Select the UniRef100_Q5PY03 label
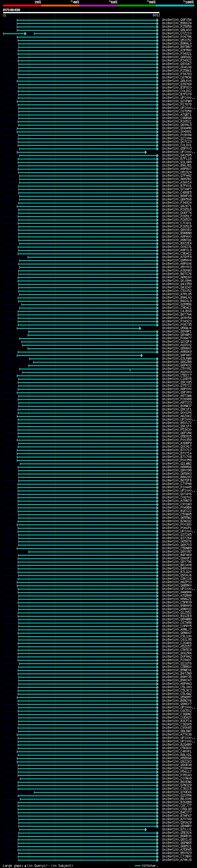The width and height of the screenshot is (197, 868). pos(176,149)
